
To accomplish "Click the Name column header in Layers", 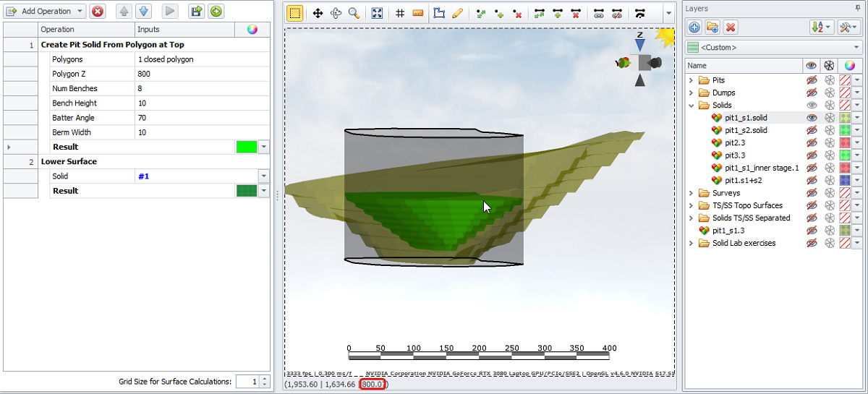I will coord(744,66).
